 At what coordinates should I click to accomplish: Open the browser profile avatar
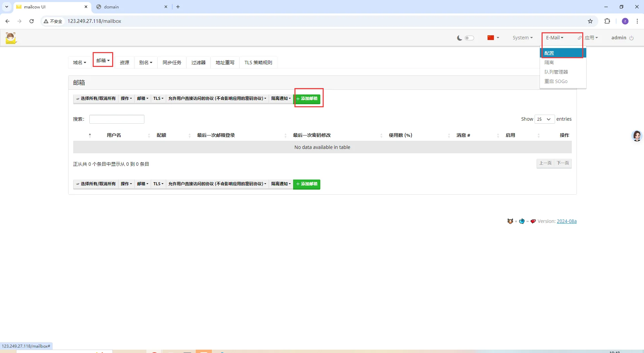pyautogui.click(x=625, y=21)
